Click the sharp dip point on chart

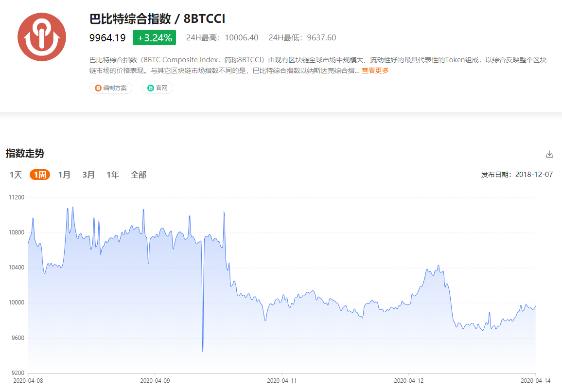pos(203,351)
